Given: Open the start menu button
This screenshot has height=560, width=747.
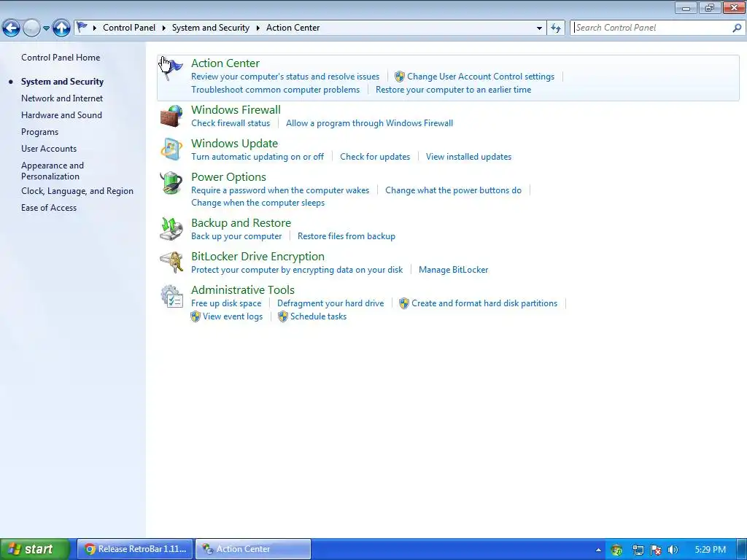Looking at the screenshot, I should coord(35,550).
